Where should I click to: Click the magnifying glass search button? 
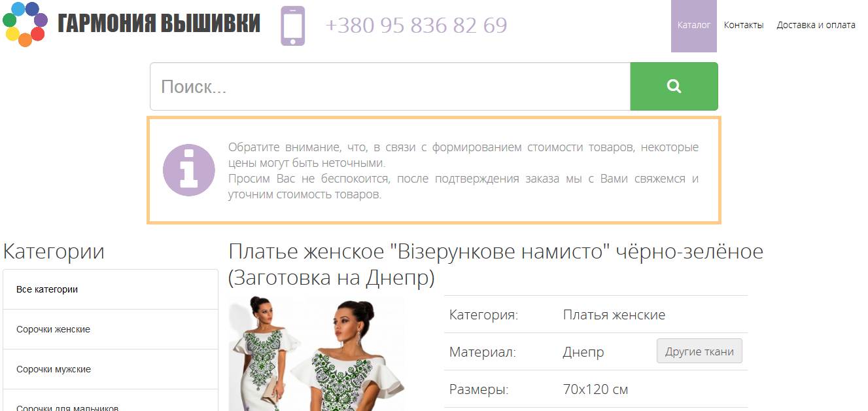tap(674, 86)
